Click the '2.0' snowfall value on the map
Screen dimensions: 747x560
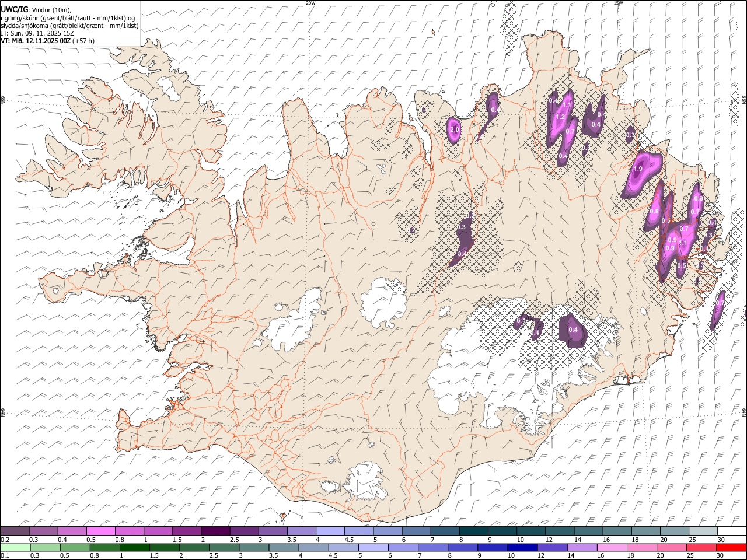click(x=455, y=129)
